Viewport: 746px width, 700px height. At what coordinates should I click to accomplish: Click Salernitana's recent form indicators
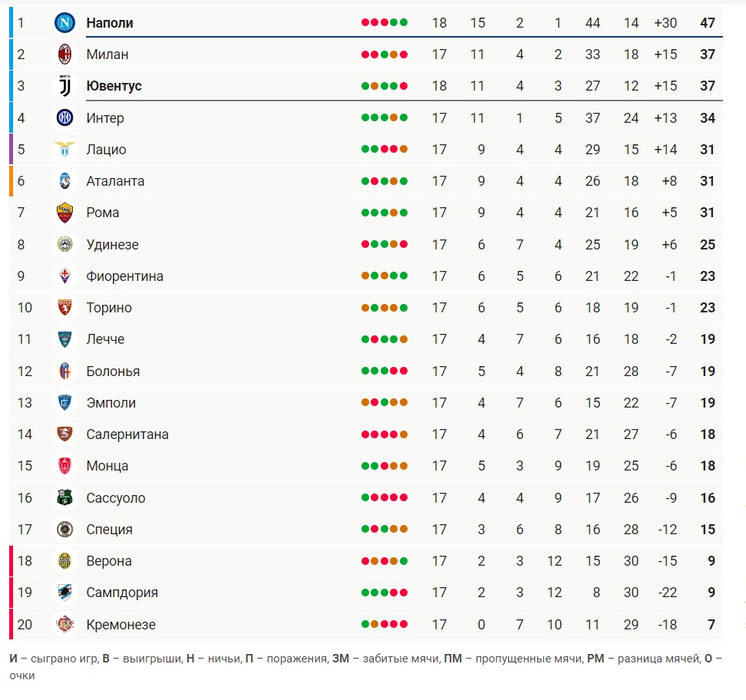point(385,434)
